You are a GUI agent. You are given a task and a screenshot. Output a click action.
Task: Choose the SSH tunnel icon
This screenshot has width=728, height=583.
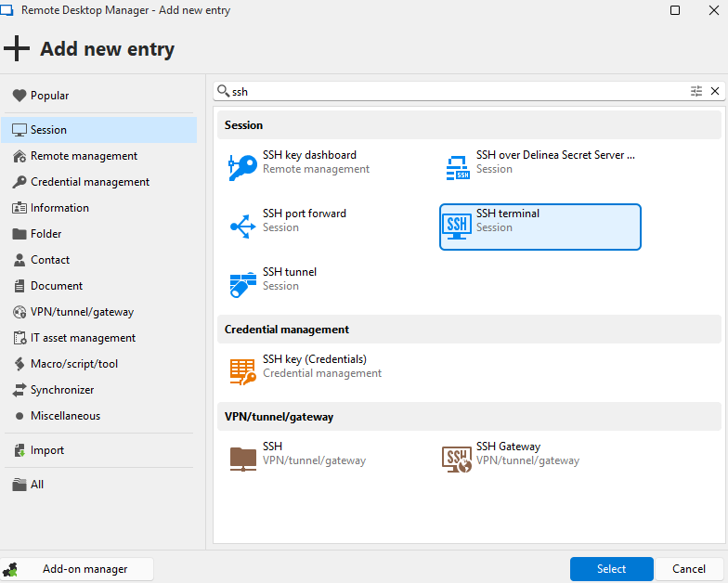pyautogui.click(x=243, y=284)
